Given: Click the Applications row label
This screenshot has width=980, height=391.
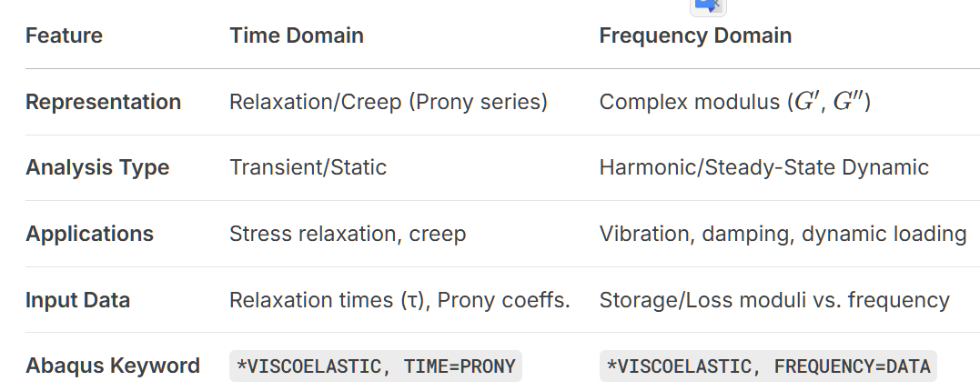Looking at the screenshot, I should [x=89, y=234].
